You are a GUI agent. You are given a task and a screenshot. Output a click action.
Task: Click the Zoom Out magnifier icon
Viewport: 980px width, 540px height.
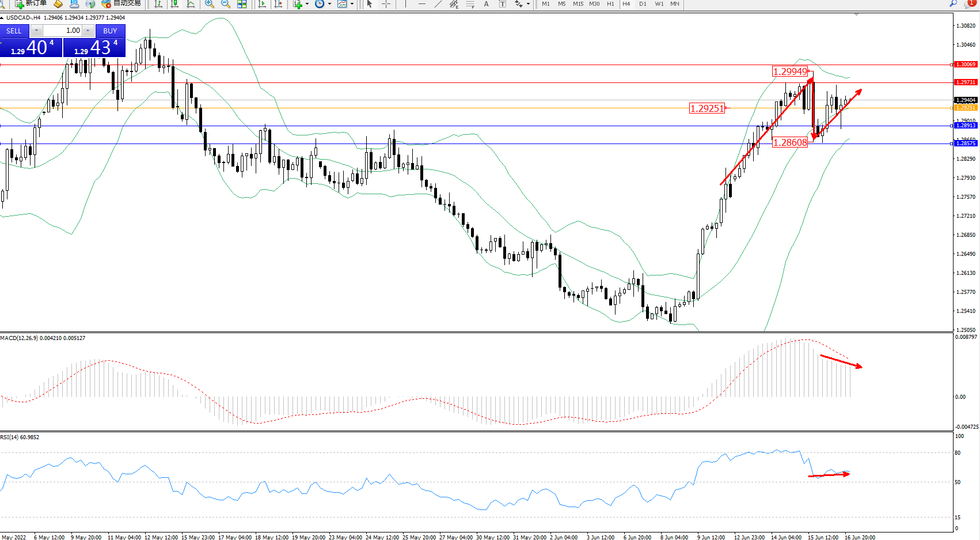(x=226, y=4)
